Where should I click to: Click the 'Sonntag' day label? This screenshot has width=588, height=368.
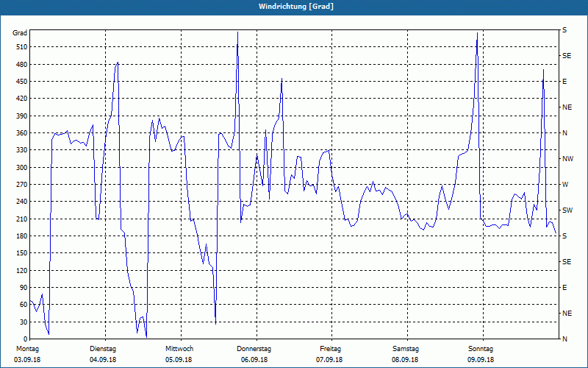[x=481, y=349]
